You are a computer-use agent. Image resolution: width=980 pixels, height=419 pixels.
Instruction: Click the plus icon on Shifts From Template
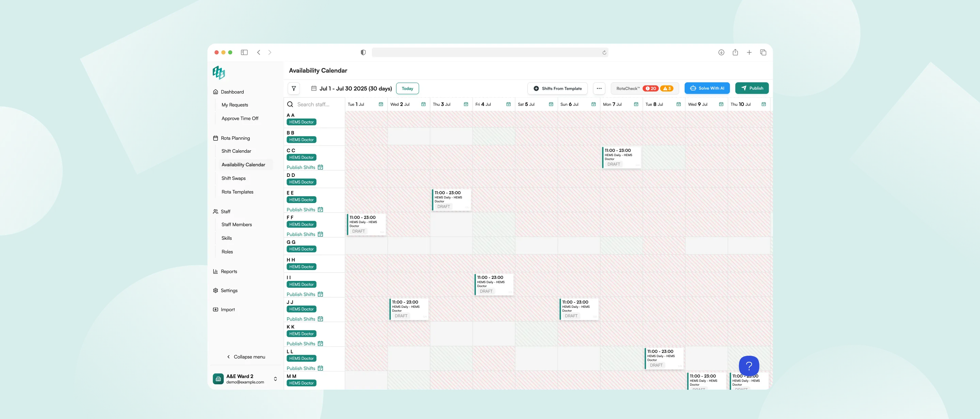536,88
